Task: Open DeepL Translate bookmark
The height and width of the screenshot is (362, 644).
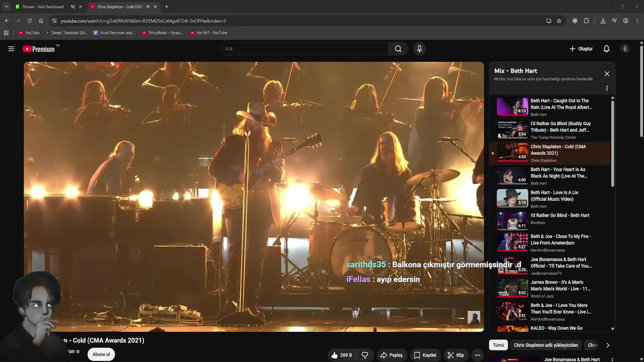Action: pos(66,33)
